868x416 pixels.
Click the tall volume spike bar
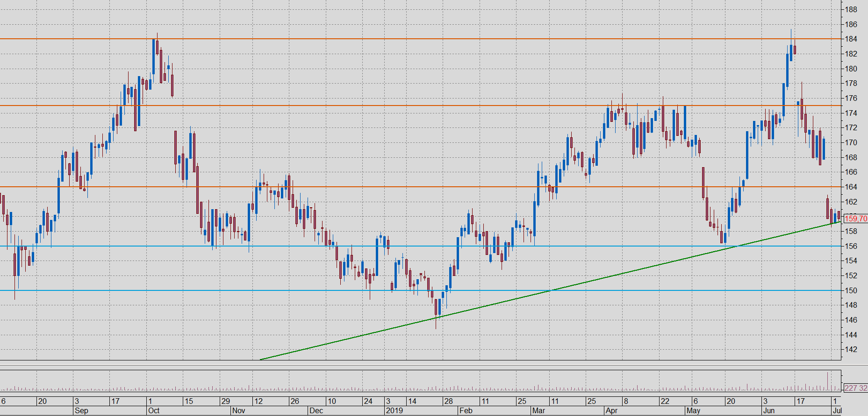[x=828, y=381]
